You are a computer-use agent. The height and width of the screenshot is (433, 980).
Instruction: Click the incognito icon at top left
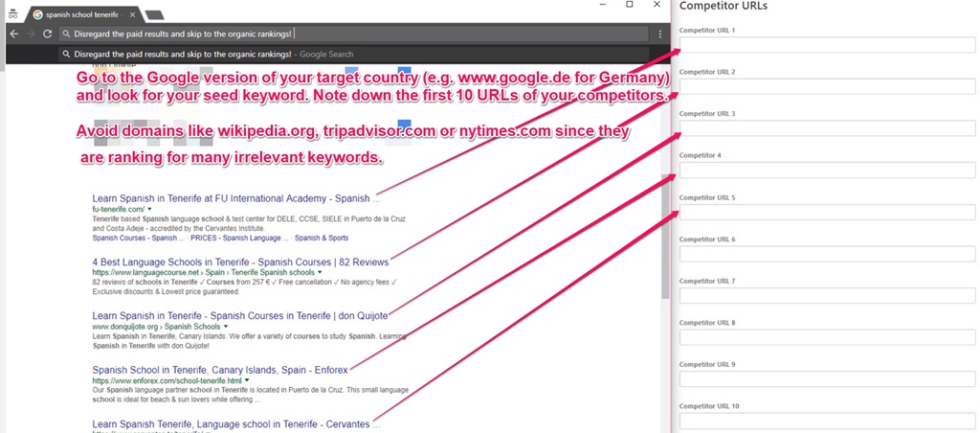tap(12, 14)
